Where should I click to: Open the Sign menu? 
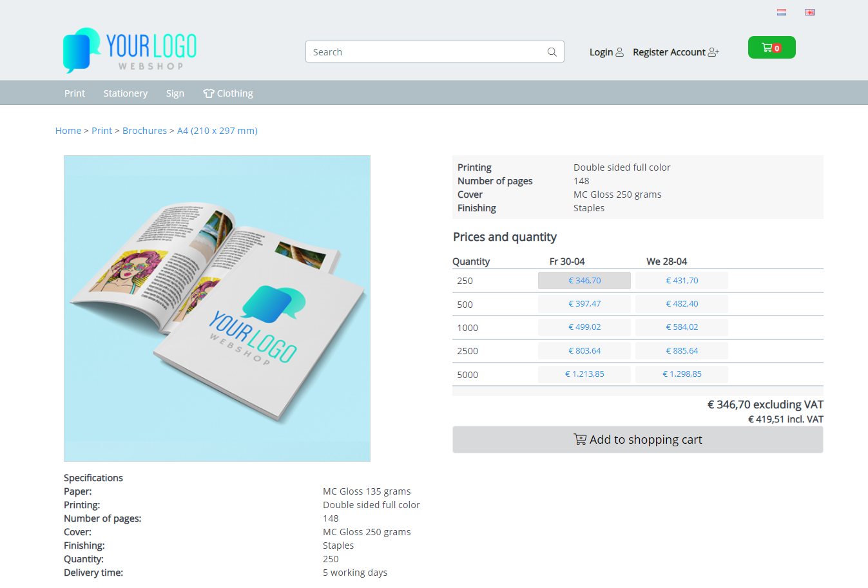pyautogui.click(x=175, y=93)
